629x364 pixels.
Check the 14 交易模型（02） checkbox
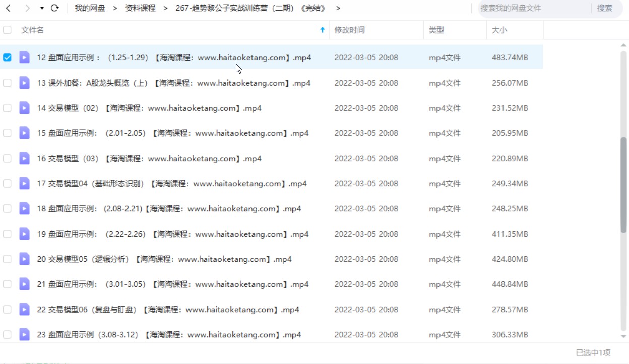click(7, 108)
